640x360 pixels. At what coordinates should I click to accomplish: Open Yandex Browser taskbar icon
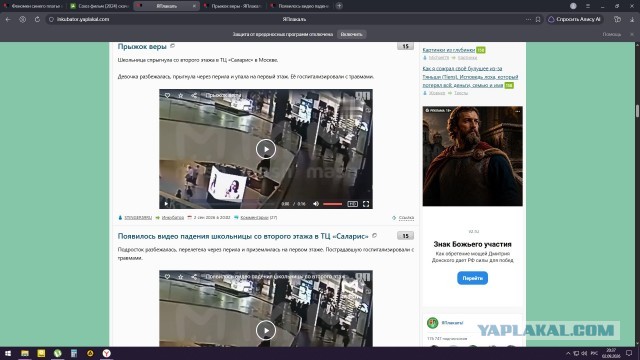coord(107,353)
